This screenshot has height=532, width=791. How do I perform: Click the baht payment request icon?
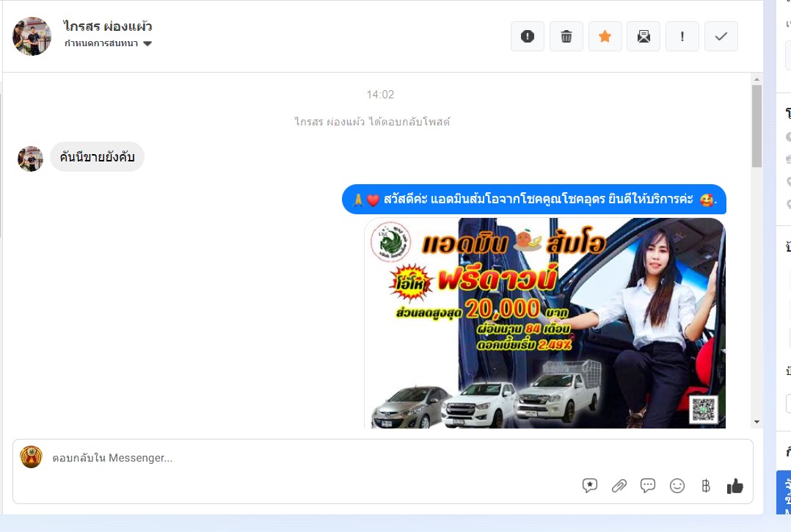(706, 486)
